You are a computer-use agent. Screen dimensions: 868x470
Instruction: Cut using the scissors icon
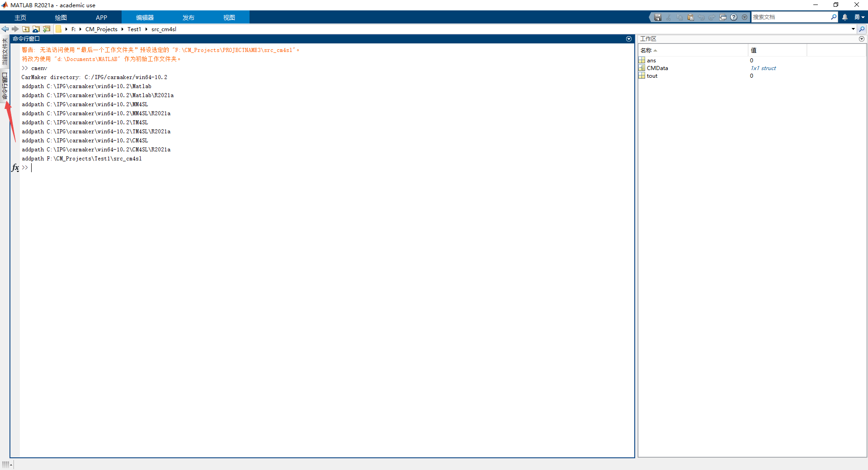click(669, 17)
